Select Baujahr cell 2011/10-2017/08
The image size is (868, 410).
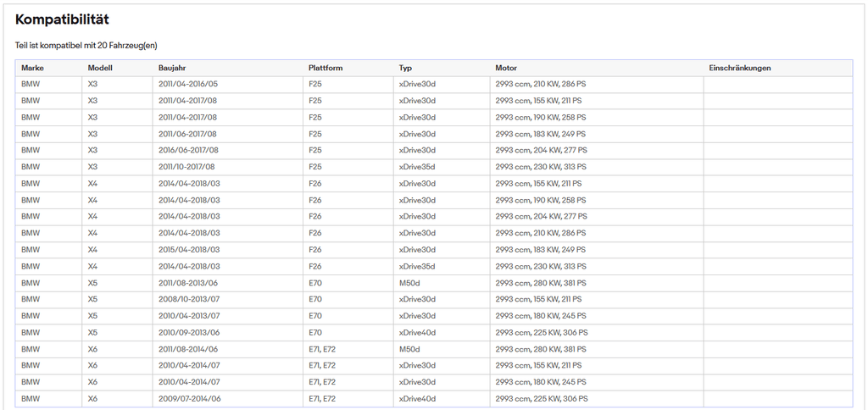(x=186, y=167)
